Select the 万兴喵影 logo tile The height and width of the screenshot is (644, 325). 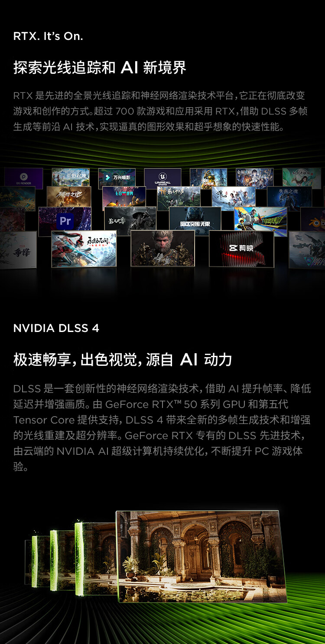117,178
